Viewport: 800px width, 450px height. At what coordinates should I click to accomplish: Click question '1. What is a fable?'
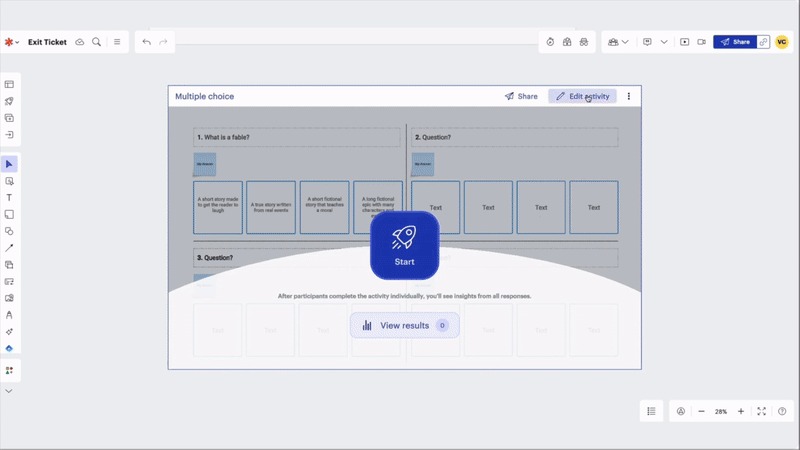point(297,137)
